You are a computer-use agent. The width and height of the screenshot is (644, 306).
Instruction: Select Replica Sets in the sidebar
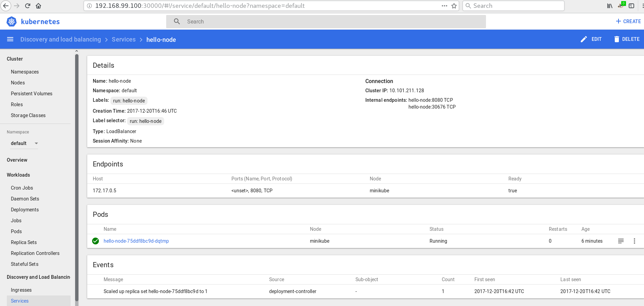pos(24,242)
